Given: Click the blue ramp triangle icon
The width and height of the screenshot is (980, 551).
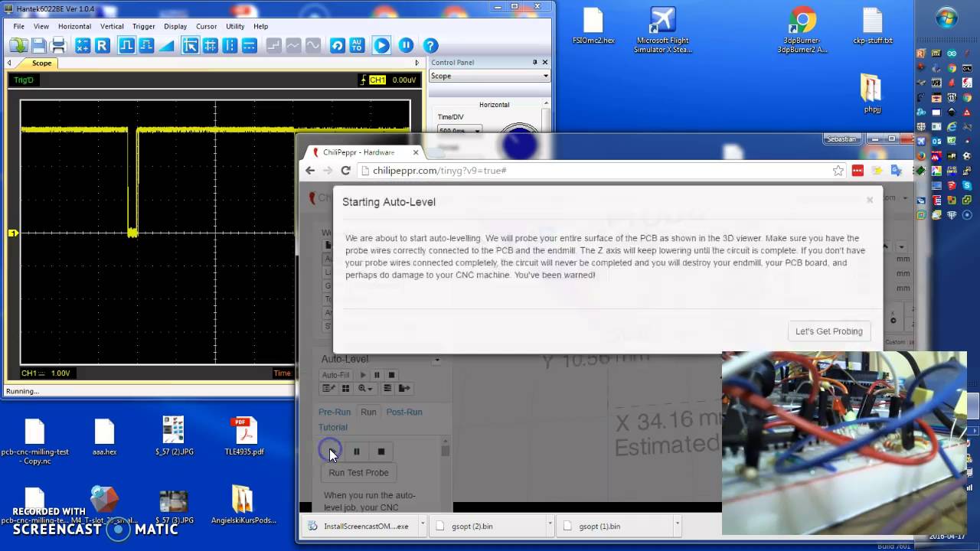Looking at the screenshot, I should (x=167, y=46).
